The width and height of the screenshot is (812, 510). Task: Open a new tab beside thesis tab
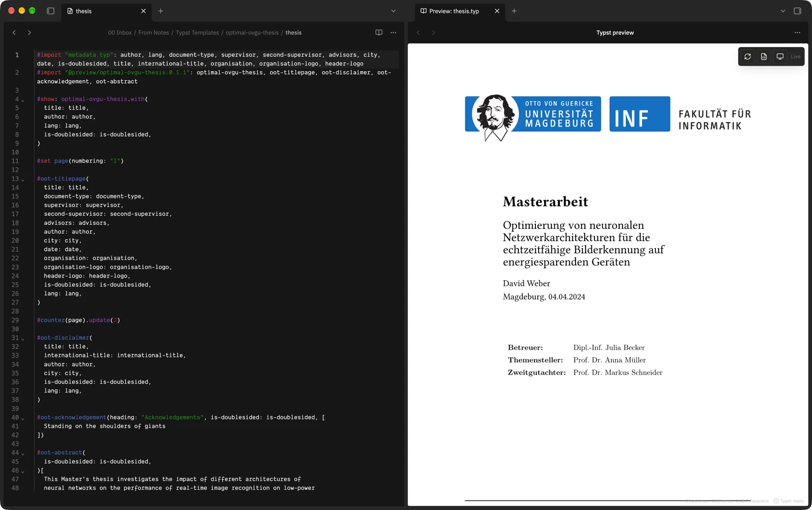click(x=161, y=11)
